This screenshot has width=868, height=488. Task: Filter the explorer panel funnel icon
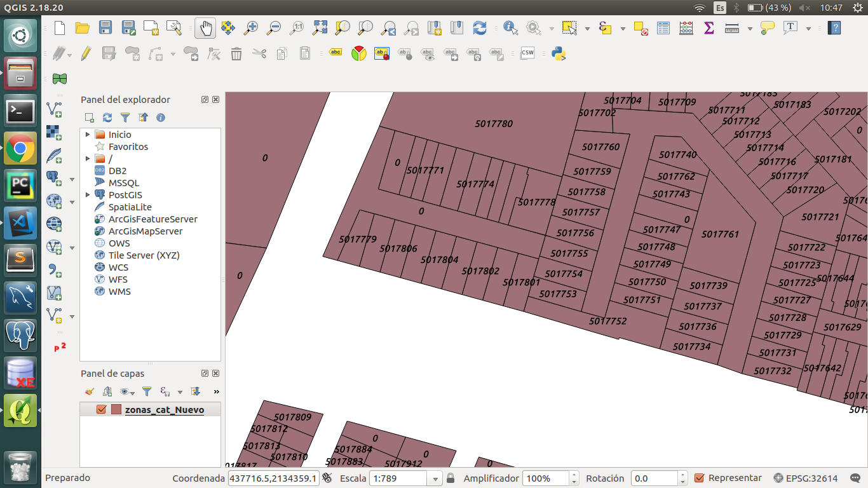pyautogui.click(x=125, y=118)
